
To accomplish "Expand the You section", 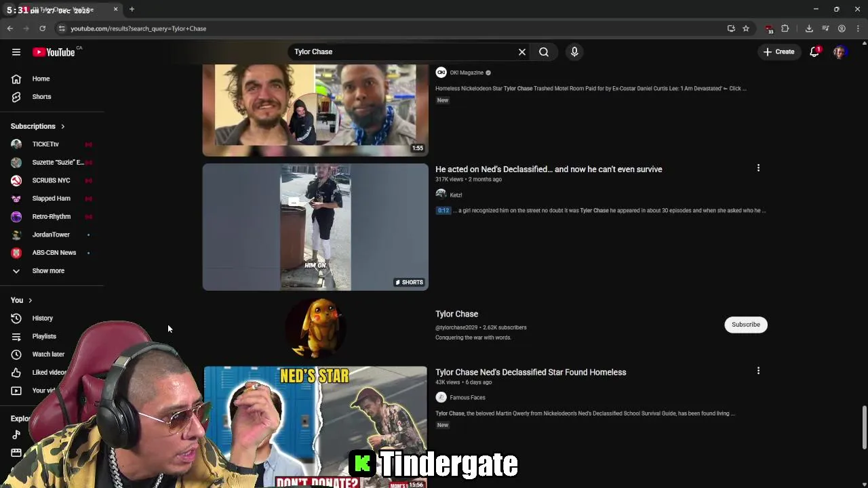I will (21, 300).
